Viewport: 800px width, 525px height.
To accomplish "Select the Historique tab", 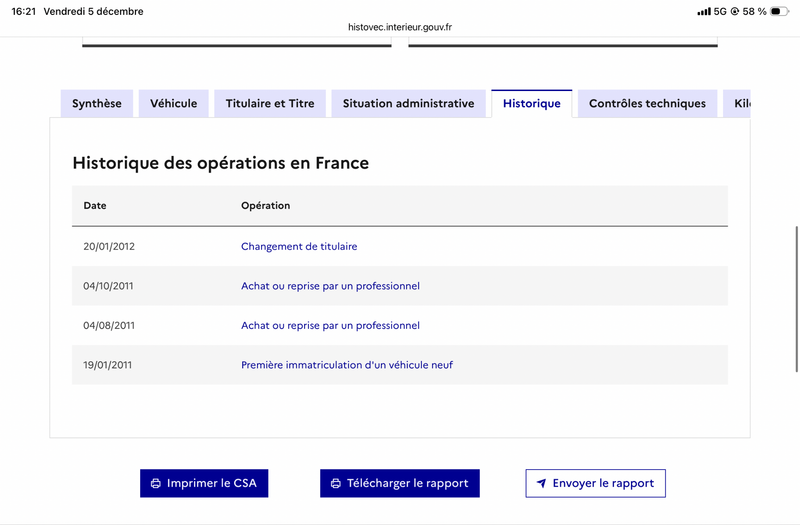I will [532, 104].
